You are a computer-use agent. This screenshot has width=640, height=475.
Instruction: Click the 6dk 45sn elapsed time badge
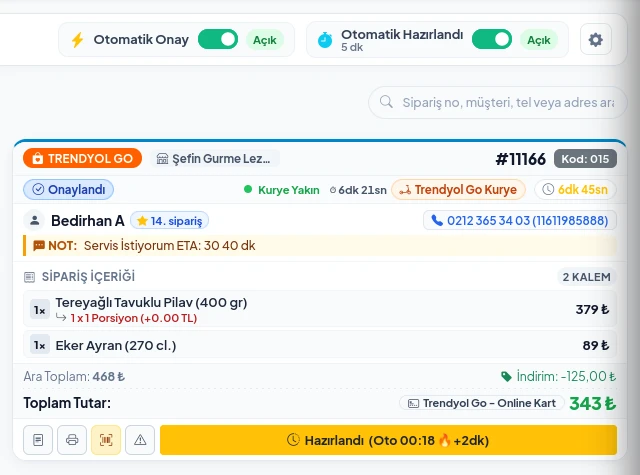[575, 190]
